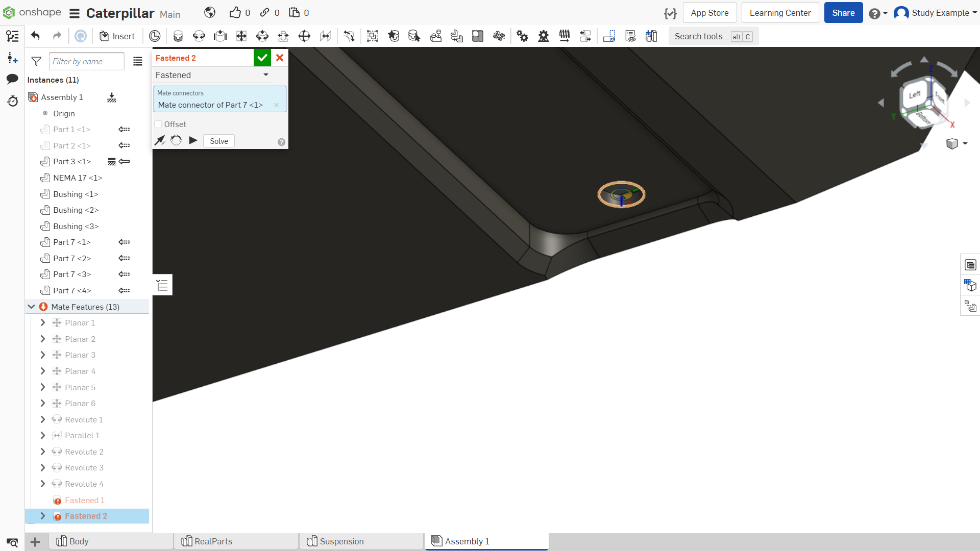980x551 pixels.
Task: Click the stopwatch icon in left sidebar
Action: (x=12, y=101)
